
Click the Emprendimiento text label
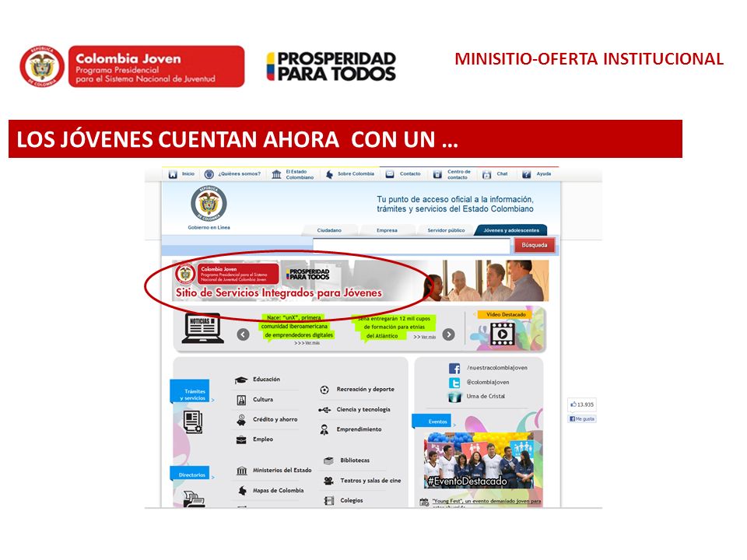(359, 429)
